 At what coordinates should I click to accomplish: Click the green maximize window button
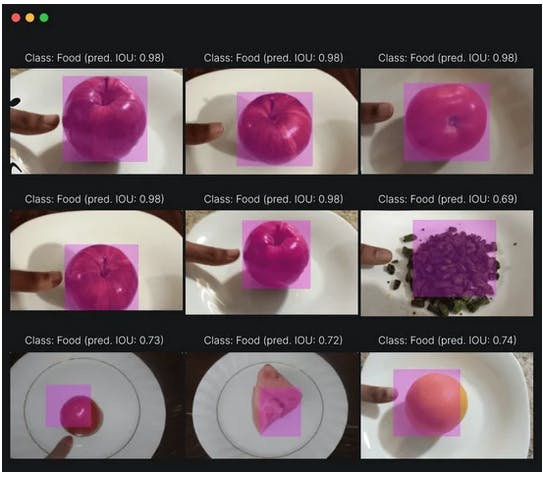tap(44, 18)
